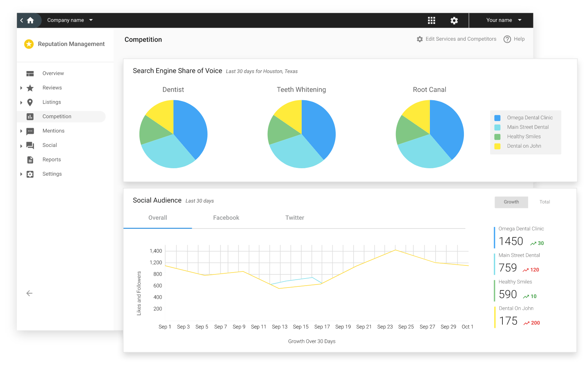Click Dental on John yellow legend swatch
Viewport: 588px width, 366px height.
pyautogui.click(x=498, y=147)
